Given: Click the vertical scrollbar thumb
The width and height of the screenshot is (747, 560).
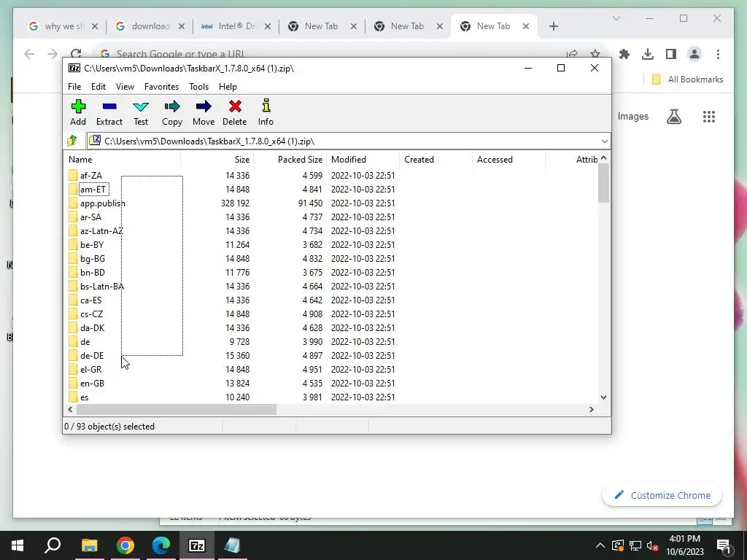Looking at the screenshot, I should coord(603,183).
